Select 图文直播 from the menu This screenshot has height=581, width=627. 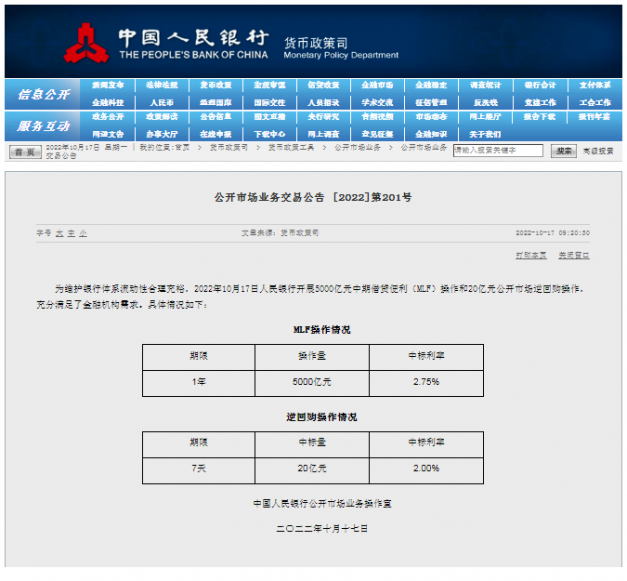click(270, 117)
